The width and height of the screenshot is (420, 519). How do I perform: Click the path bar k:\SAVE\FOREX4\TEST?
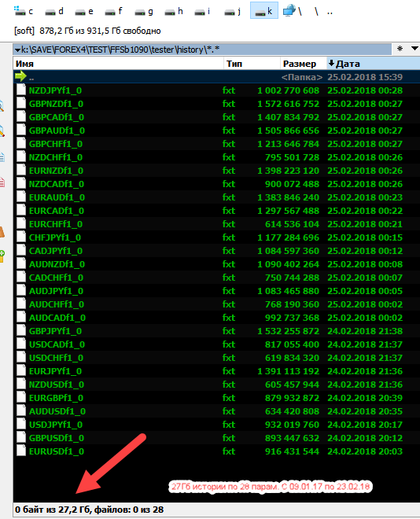pos(202,50)
